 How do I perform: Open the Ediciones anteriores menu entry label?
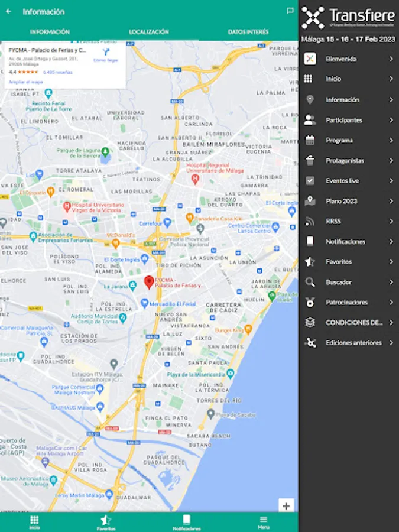point(354,343)
